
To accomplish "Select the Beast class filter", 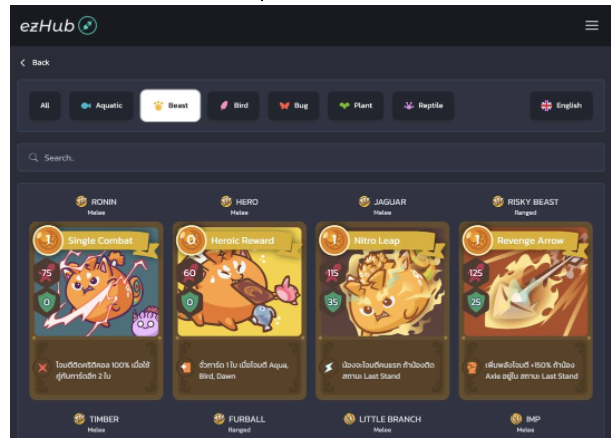I will [x=170, y=106].
